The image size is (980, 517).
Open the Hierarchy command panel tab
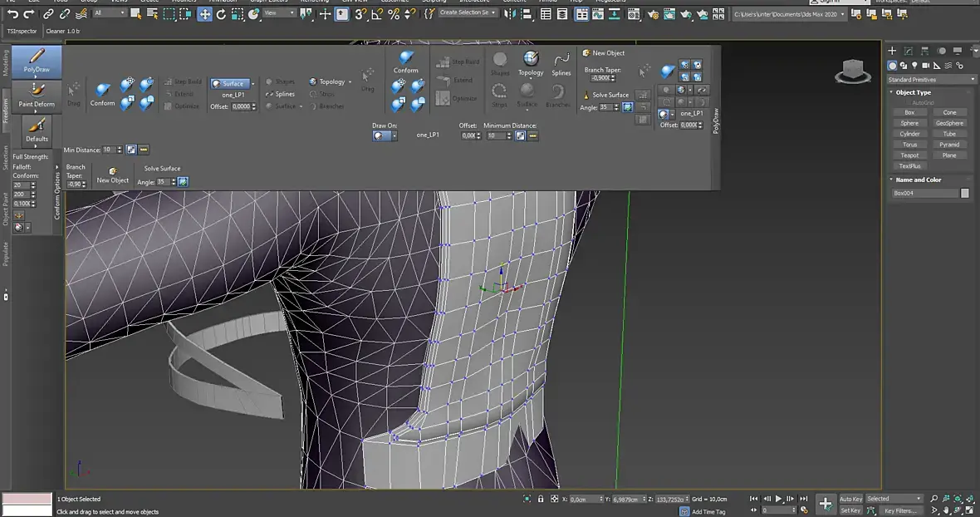(x=924, y=51)
